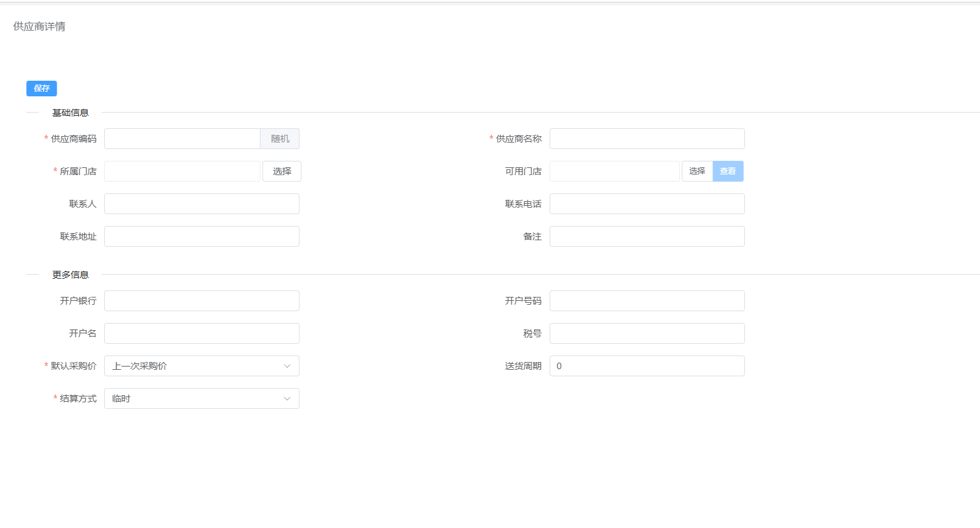Click the 可用门店 input box
Screen dimensions: 980x528
pyautogui.click(x=615, y=171)
